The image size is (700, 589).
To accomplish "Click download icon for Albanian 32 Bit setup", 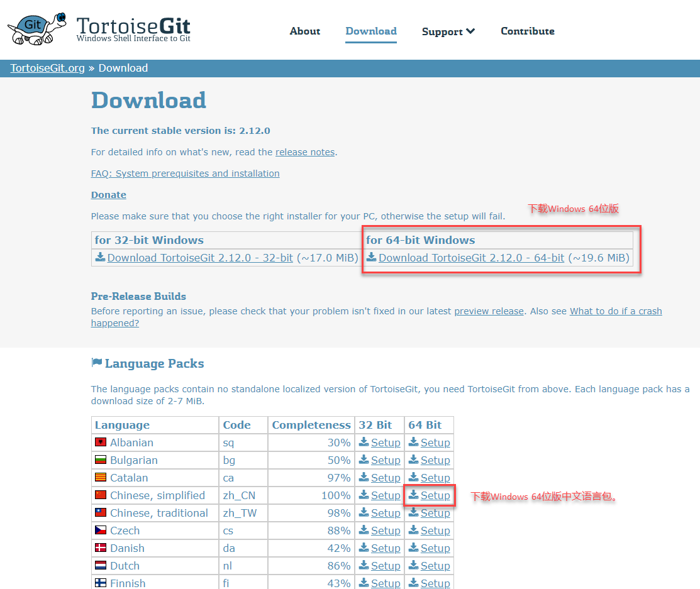I will tap(364, 442).
